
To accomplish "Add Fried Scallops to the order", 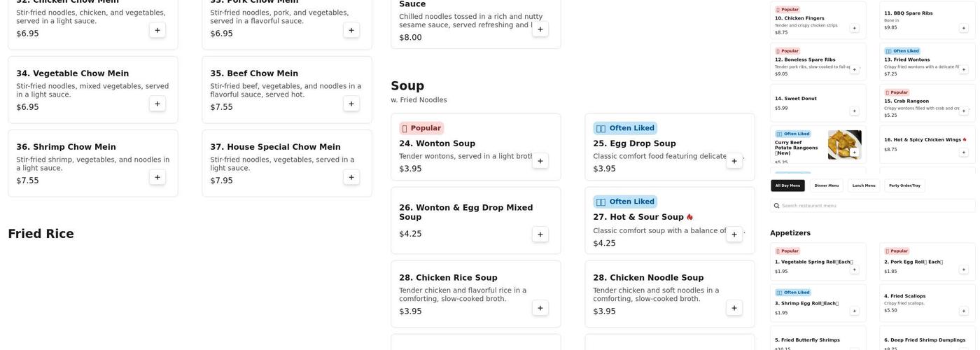I will 963,311.
